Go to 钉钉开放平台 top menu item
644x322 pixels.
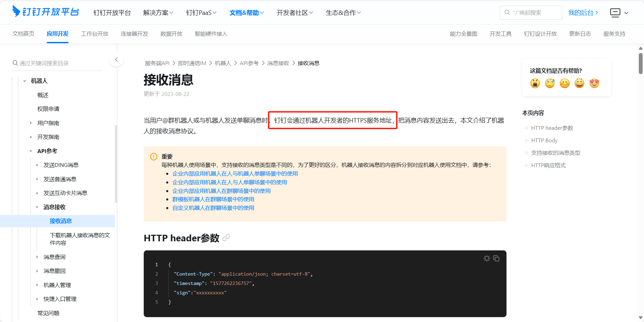(112, 13)
